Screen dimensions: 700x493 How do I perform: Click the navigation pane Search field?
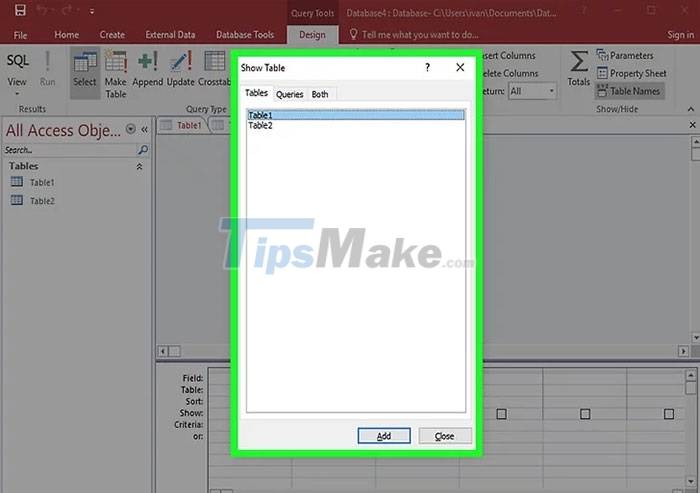[x=70, y=150]
